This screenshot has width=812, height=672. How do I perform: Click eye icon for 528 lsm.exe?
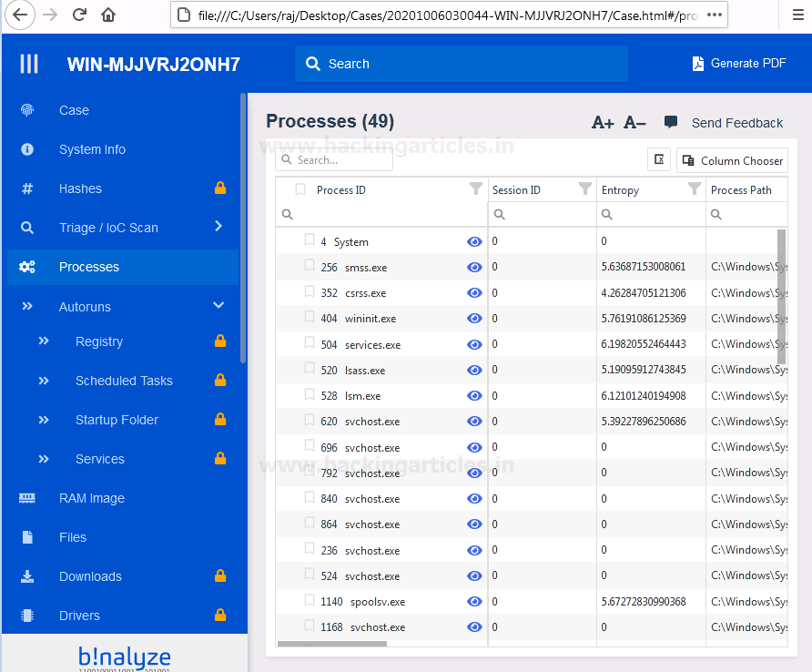pos(474,396)
